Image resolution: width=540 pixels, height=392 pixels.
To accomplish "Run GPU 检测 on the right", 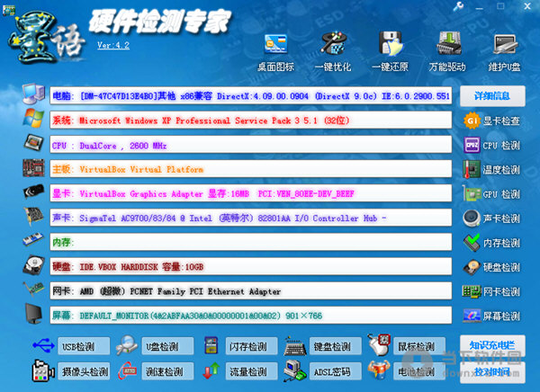I will 491,194.
